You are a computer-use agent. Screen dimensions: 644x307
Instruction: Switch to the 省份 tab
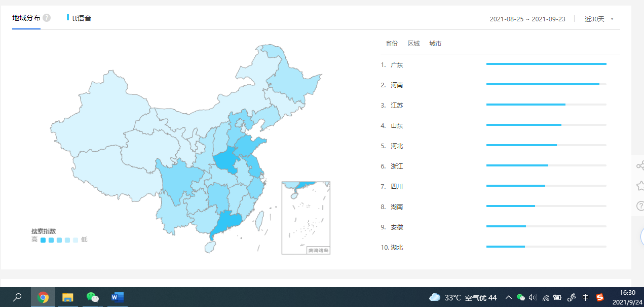392,44
